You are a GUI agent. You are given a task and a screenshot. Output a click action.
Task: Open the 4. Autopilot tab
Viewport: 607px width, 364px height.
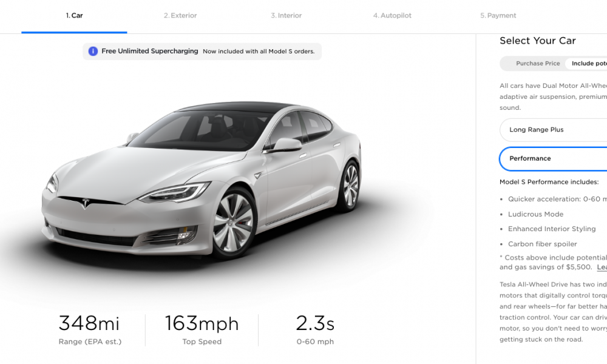pyautogui.click(x=392, y=16)
